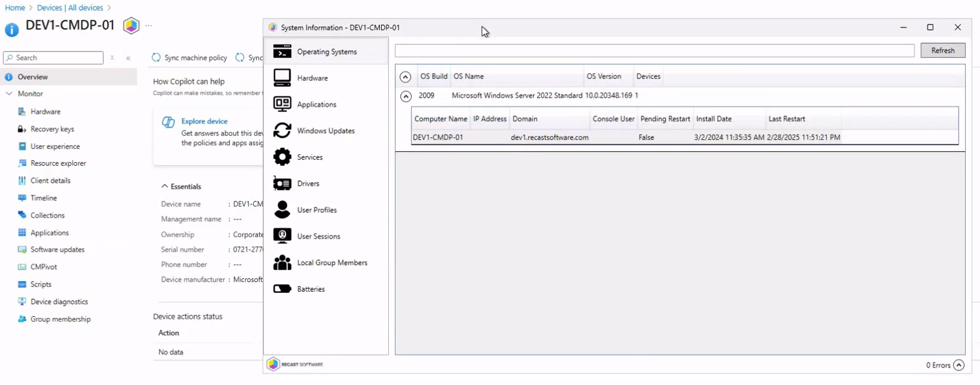Select Windows Updates label
The image size is (980, 385).
click(x=326, y=130)
